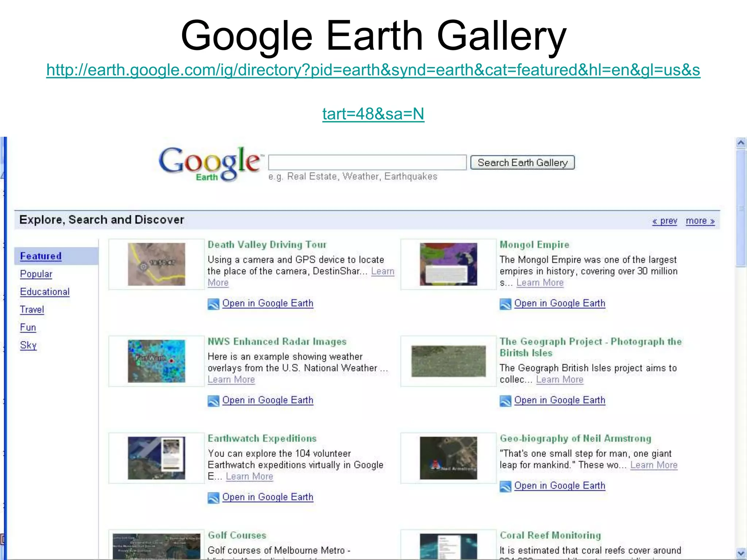
Task: Load the next page with more »
Action: 700,221
